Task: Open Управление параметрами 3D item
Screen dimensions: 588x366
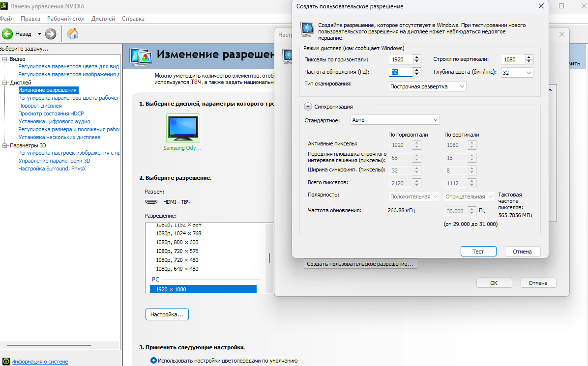Action: pyautogui.click(x=55, y=161)
